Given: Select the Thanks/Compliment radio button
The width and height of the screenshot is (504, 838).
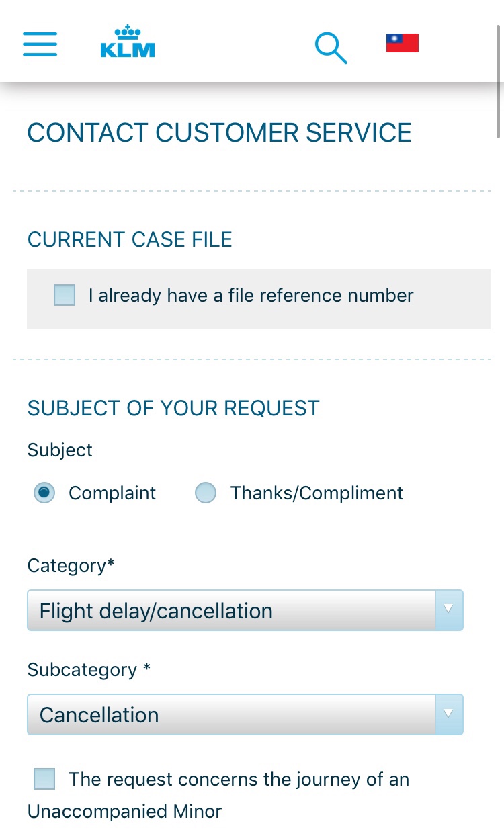Looking at the screenshot, I should coord(206,493).
